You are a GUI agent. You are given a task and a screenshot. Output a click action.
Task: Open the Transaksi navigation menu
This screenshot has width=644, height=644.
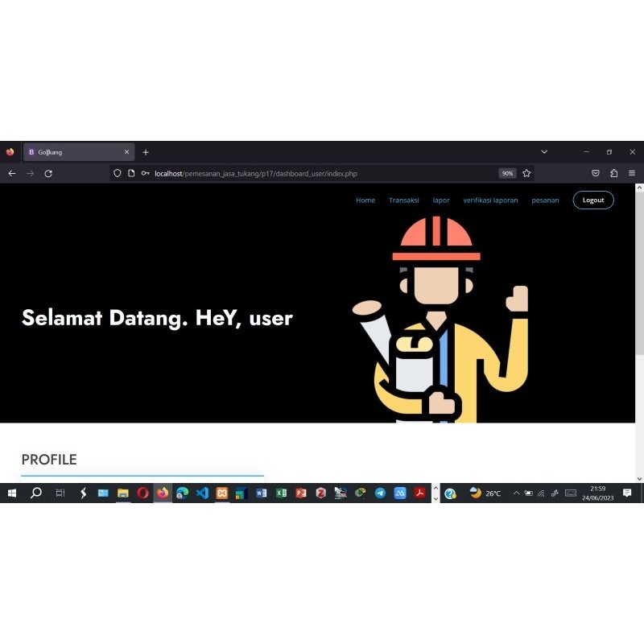pyautogui.click(x=404, y=200)
